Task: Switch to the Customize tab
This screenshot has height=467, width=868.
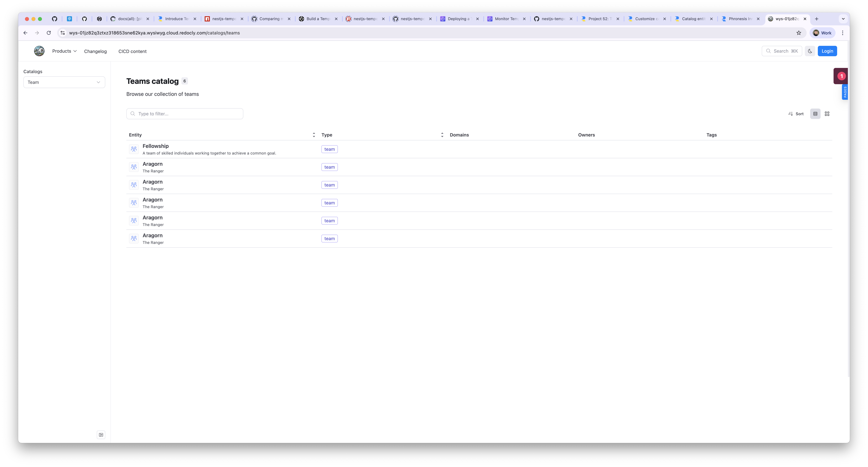Action: point(647,19)
